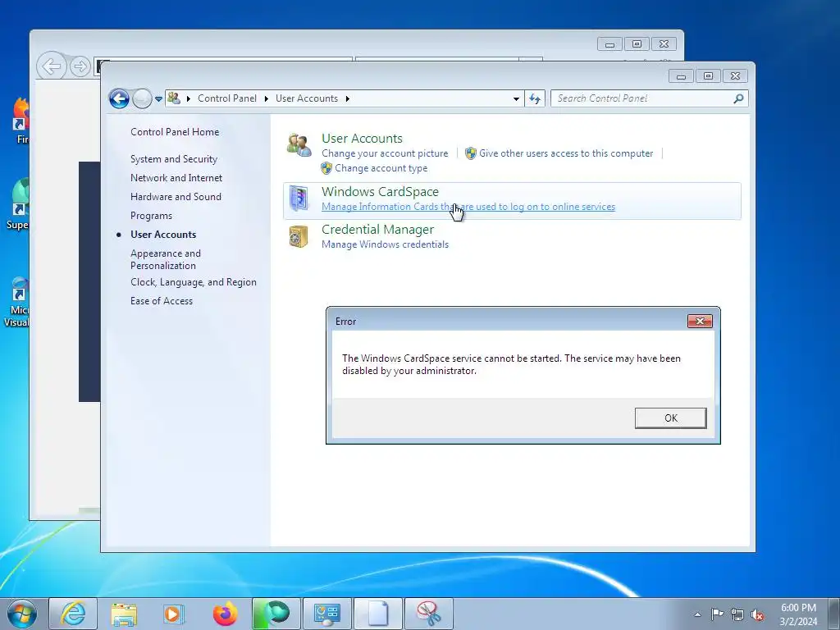
Task: Click the OK button in Error dialog
Action: [x=670, y=418]
